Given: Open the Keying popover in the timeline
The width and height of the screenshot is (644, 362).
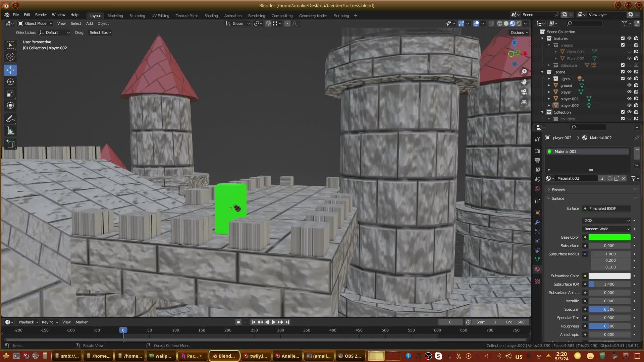Looking at the screenshot, I should (50, 322).
